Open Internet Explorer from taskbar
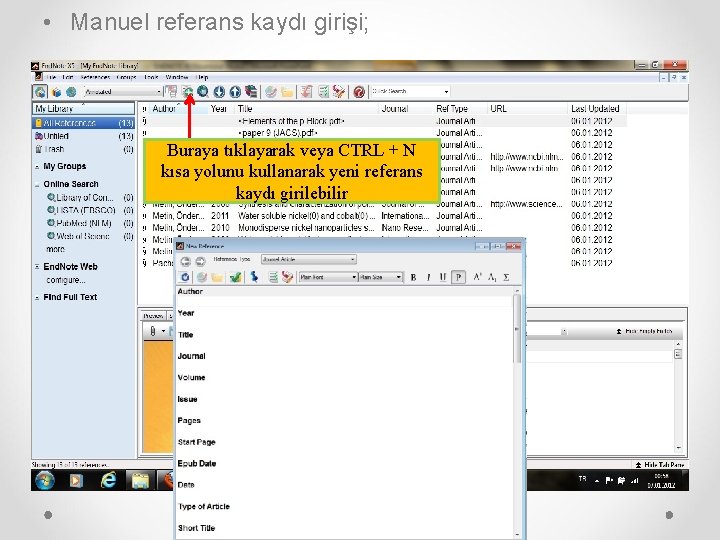The height and width of the screenshot is (540, 720). pyautogui.click(x=108, y=480)
